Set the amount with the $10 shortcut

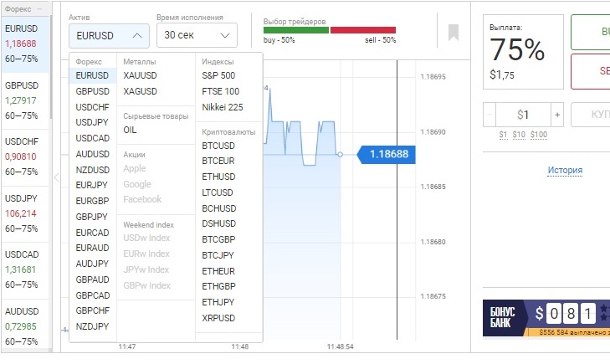pyautogui.click(x=518, y=135)
